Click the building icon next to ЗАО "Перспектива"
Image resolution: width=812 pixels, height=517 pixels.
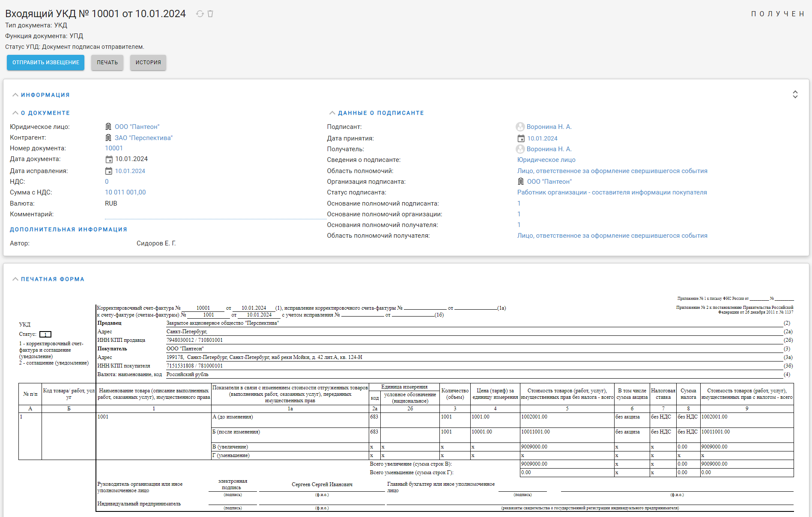tap(108, 137)
